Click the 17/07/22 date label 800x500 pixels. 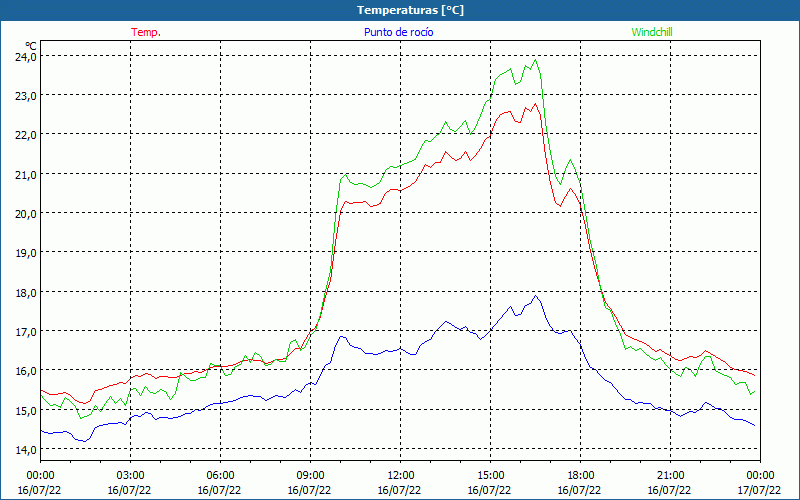pyautogui.click(x=761, y=490)
